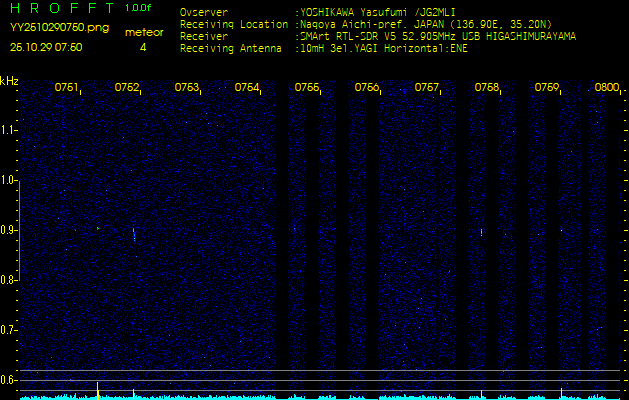The image size is (629, 400).
Task: Click the green meteor echo streak near 0752
Action: (134, 234)
